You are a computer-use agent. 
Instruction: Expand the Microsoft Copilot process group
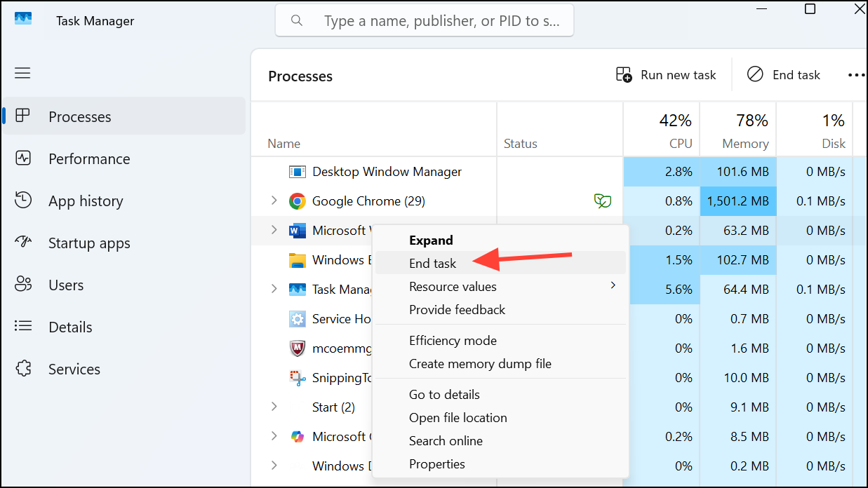(274, 436)
